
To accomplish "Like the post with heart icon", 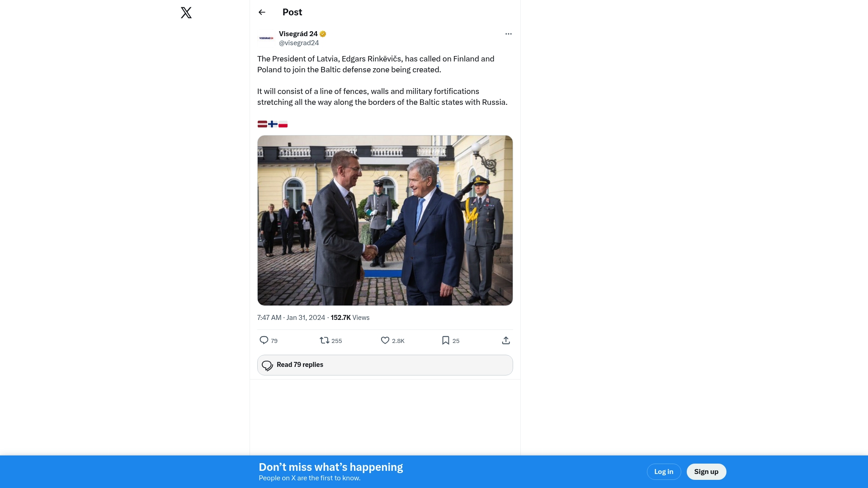I will [385, 340].
